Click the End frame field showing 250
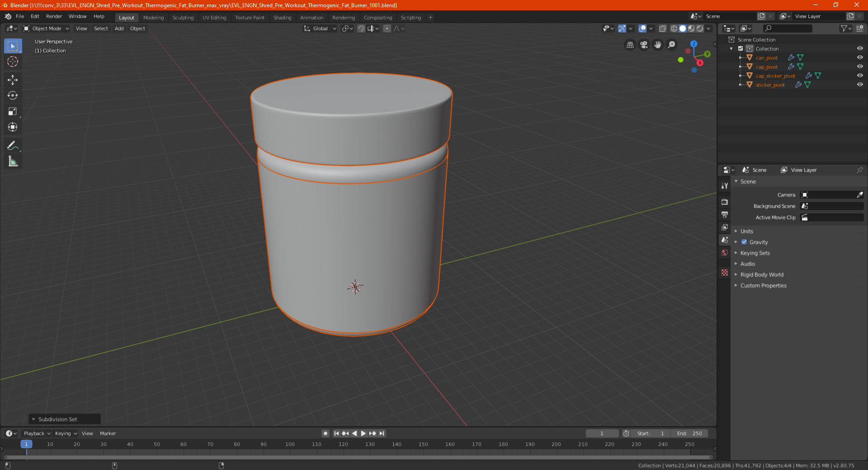 click(689, 433)
